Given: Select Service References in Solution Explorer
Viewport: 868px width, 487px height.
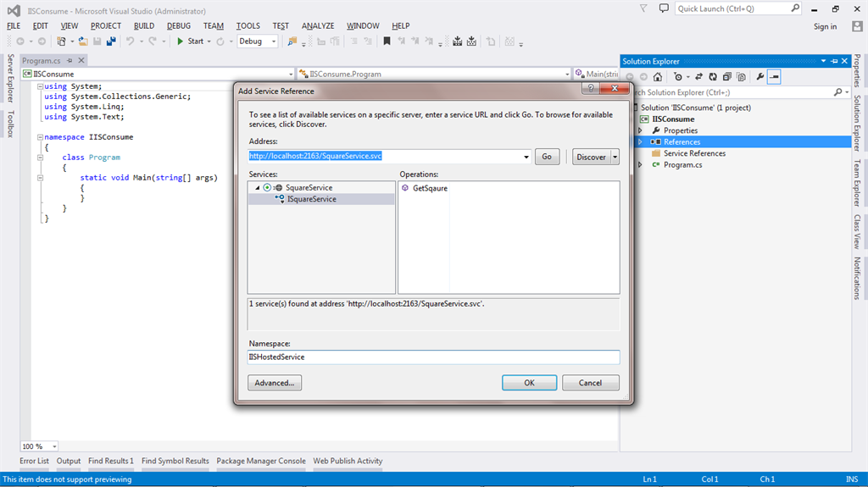Looking at the screenshot, I should (694, 153).
